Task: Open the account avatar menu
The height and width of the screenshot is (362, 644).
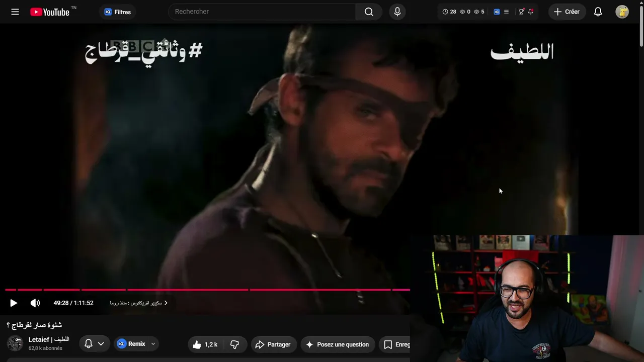Action: [x=622, y=12]
